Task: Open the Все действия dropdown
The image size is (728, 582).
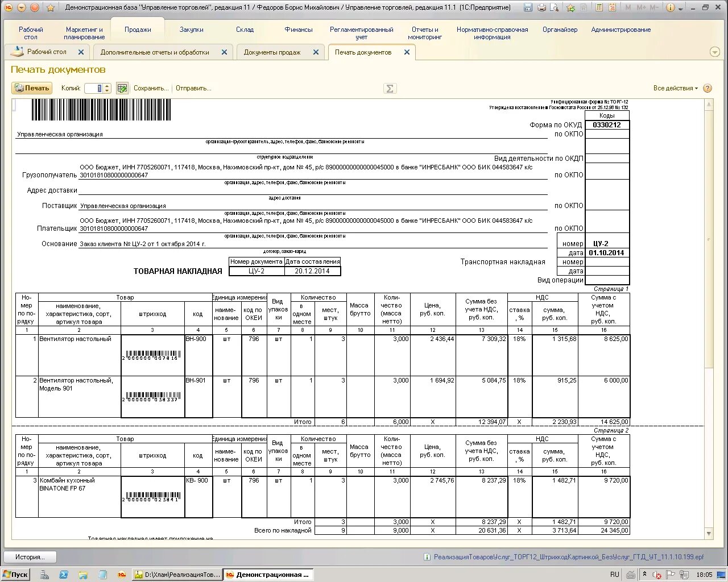Action: click(675, 88)
